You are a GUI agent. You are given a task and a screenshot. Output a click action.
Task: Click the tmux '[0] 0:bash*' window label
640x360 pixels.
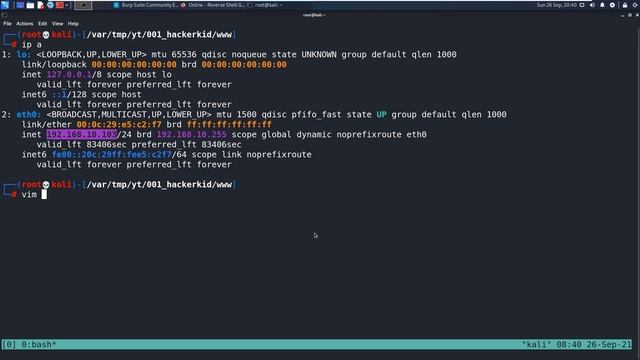[29, 344]
